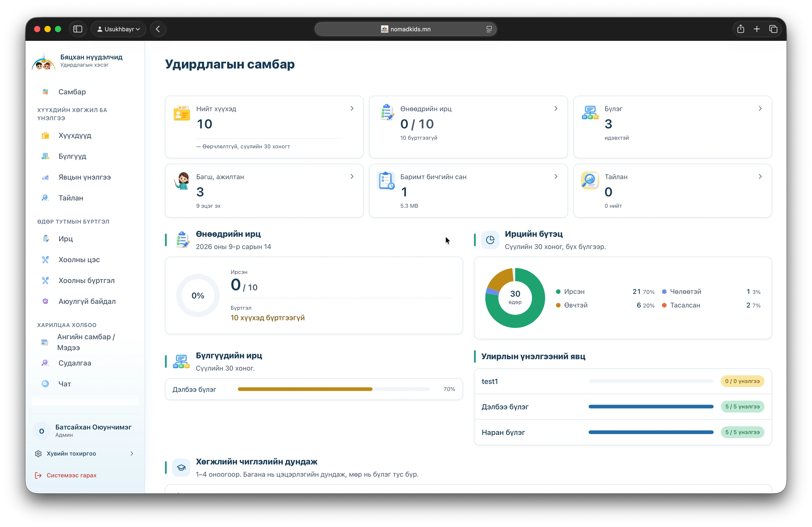Open the Бүлэг card chevron

(x=760, y=109)
